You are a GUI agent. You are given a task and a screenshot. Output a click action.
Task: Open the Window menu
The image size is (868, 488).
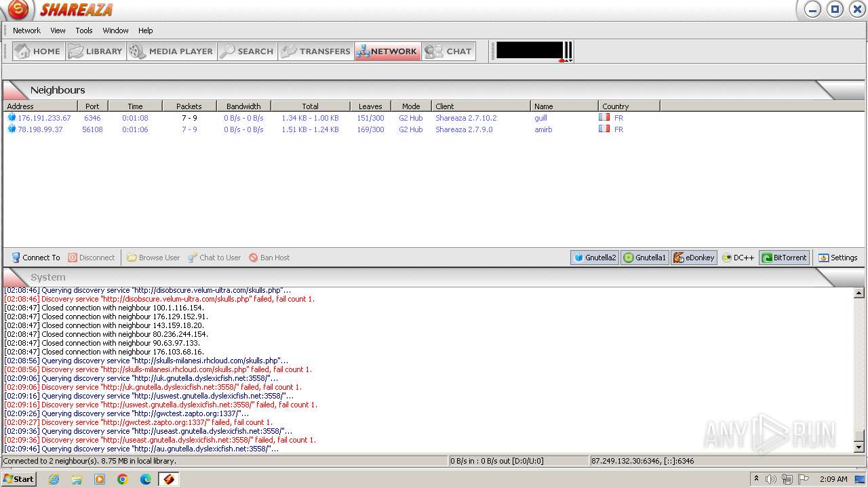(x=115, y=30)
